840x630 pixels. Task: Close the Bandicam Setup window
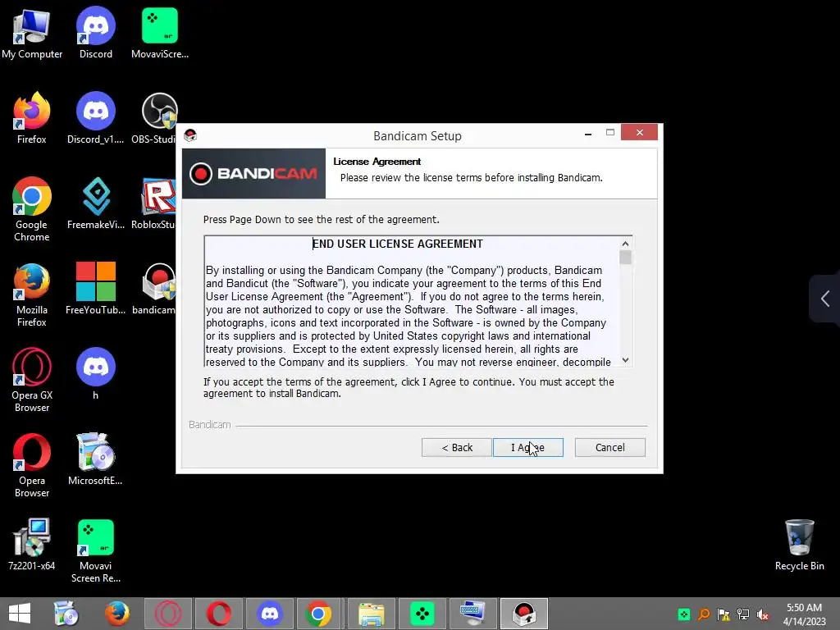tap(639, 132)
